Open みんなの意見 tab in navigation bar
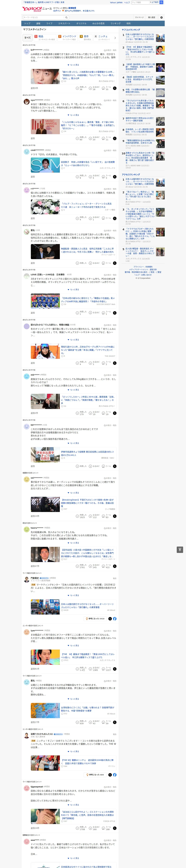This screenshot has width=186, height=868. click(98, 23)
